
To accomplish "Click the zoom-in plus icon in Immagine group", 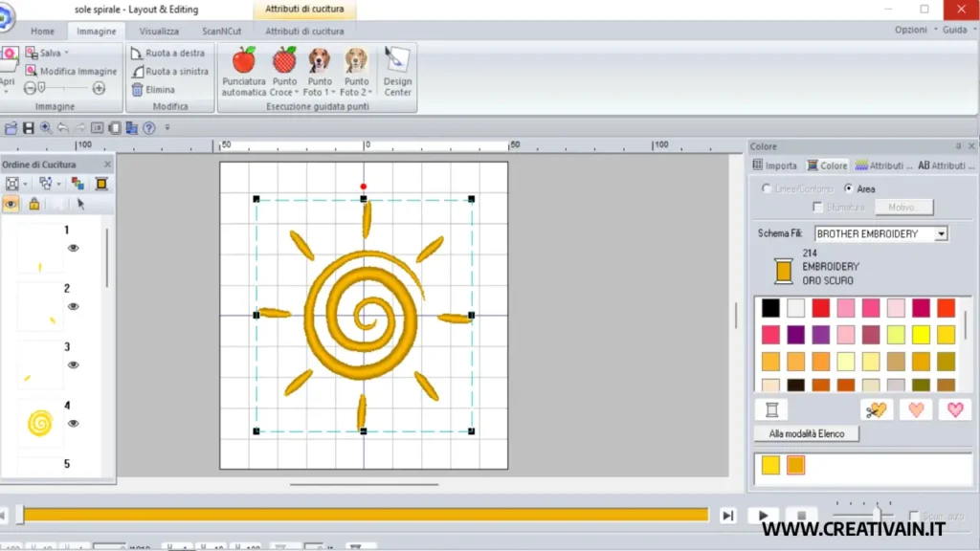I will tap(99, 89).
